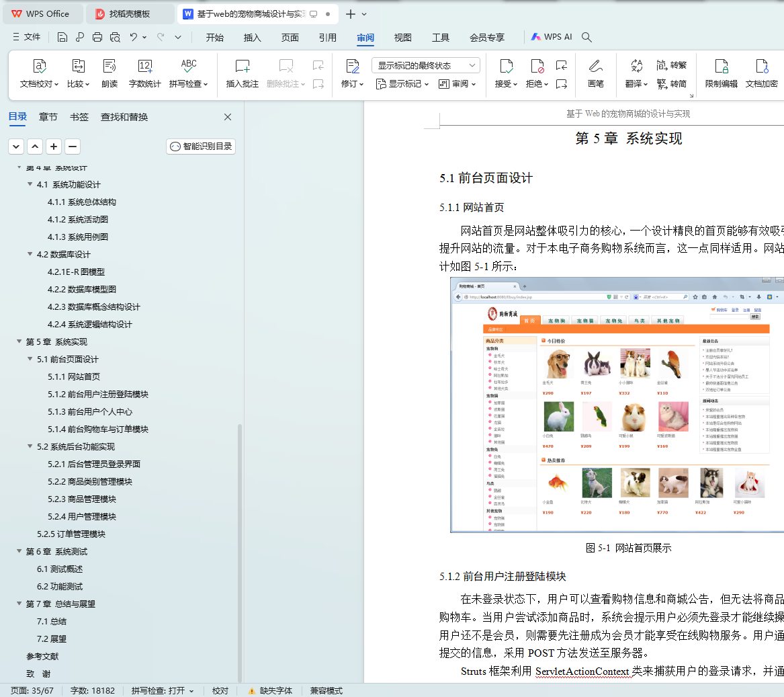Image resolution: width=784 pixels, height=697 pixels.
Task: Collapse the 第6章 系统测试 outline node
Action: coord(19,551)
